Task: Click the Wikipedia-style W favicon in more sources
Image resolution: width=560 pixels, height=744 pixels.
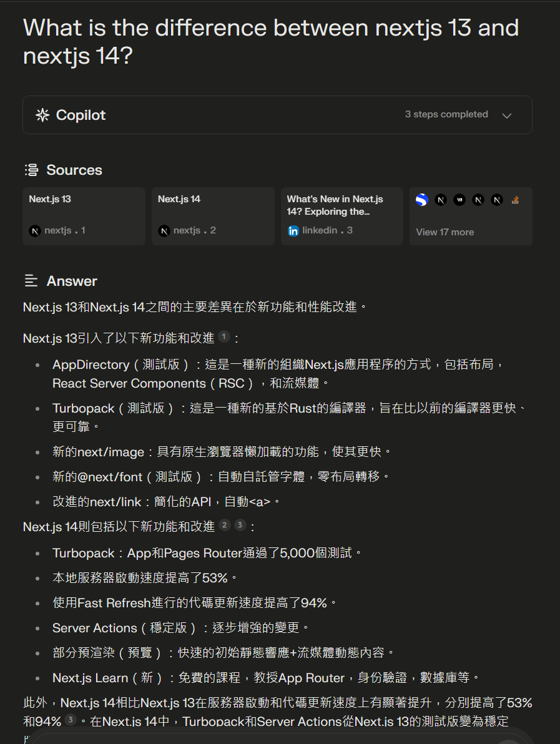Action: click(459, 200)
